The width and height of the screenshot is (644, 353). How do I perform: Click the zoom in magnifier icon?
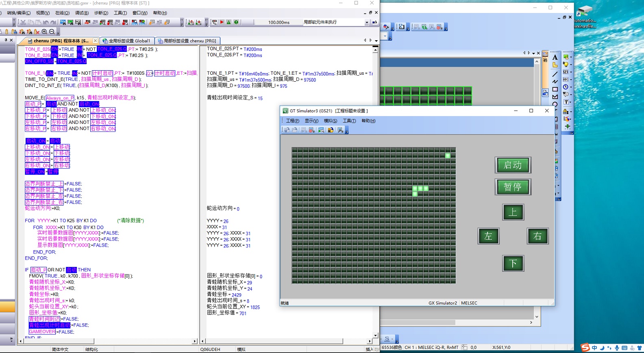(44, 32)
